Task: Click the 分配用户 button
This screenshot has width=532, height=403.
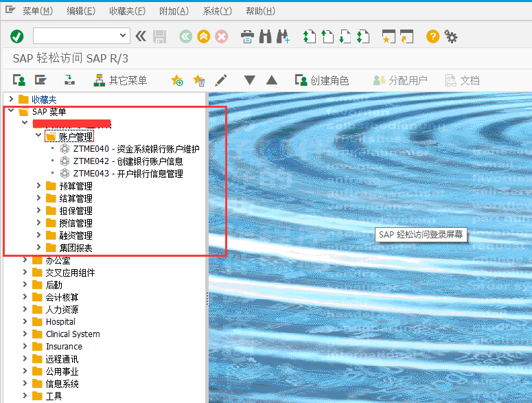Action: (400, 80)
